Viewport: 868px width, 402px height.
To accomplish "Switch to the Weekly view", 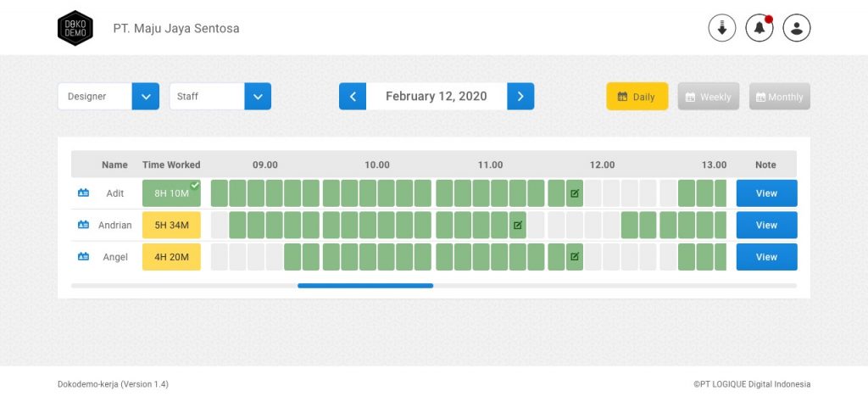I will coord(708,97).
